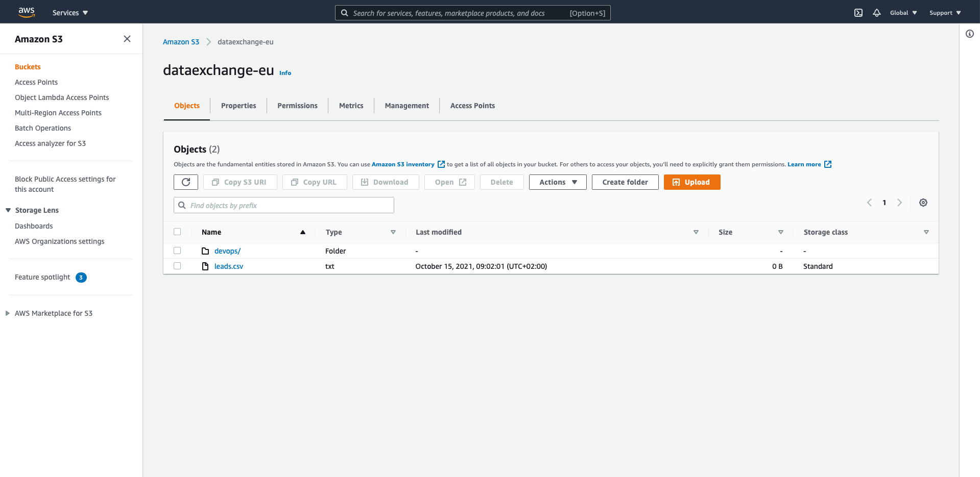The image size is (980, 477).
Task: Open table preferences gear icon
Action: 923,203
